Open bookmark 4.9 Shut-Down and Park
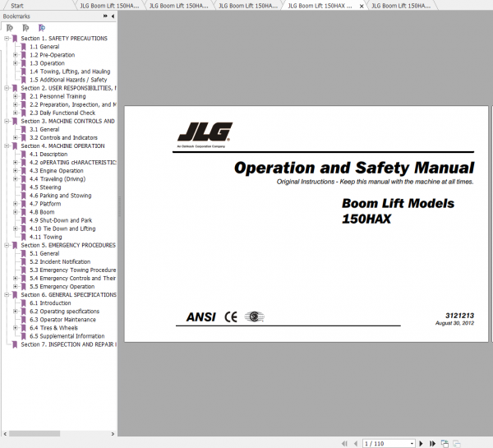This screenshot has height=448, width=493. pyautogui.click(x=61, y=220)
